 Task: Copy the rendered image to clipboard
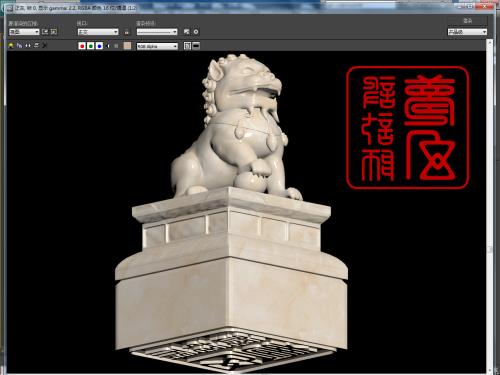(19, 46)
